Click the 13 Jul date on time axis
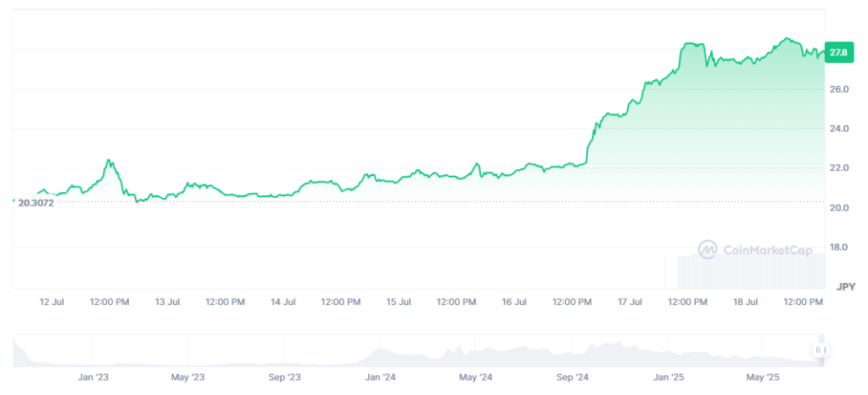Image resolution: width=868 pixels, height=395 pixels. pyautogui.click(x=167, y=302)
